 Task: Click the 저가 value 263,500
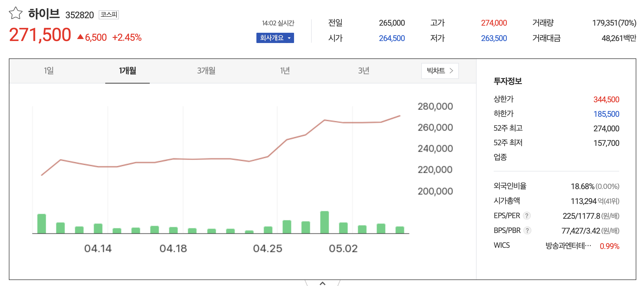coord(494,38)
